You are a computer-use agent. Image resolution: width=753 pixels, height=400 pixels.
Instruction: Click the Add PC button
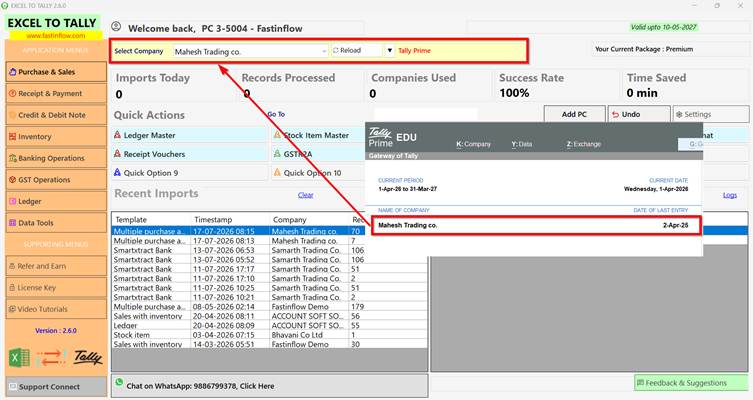[574, 114]
